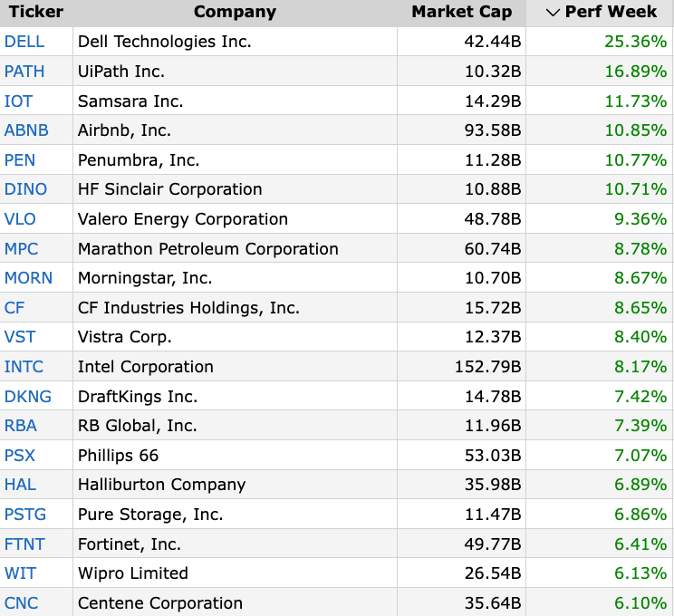Open the PATH ticker link
This screenshot has width=674, height=616.
[x=24, y=72]
